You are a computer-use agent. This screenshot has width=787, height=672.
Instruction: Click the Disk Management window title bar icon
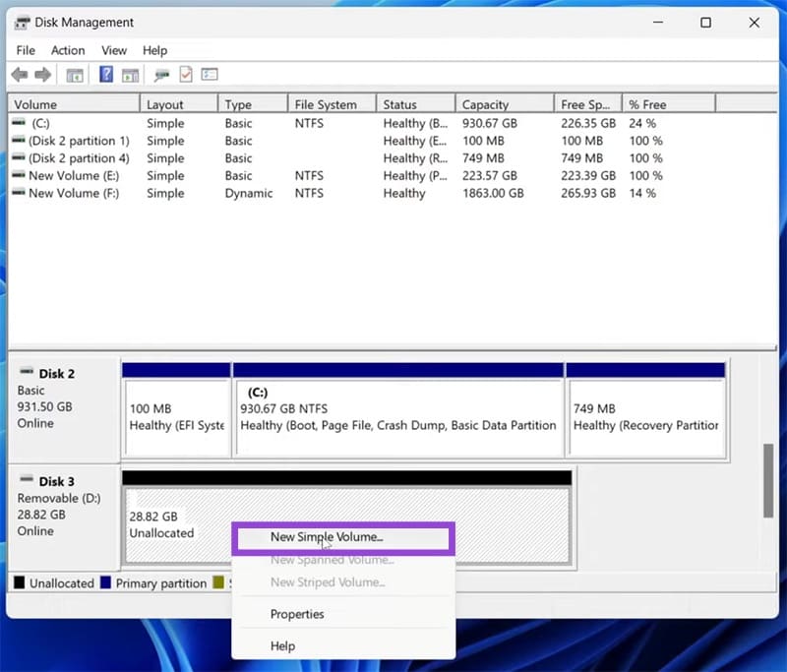coord(21,22)
